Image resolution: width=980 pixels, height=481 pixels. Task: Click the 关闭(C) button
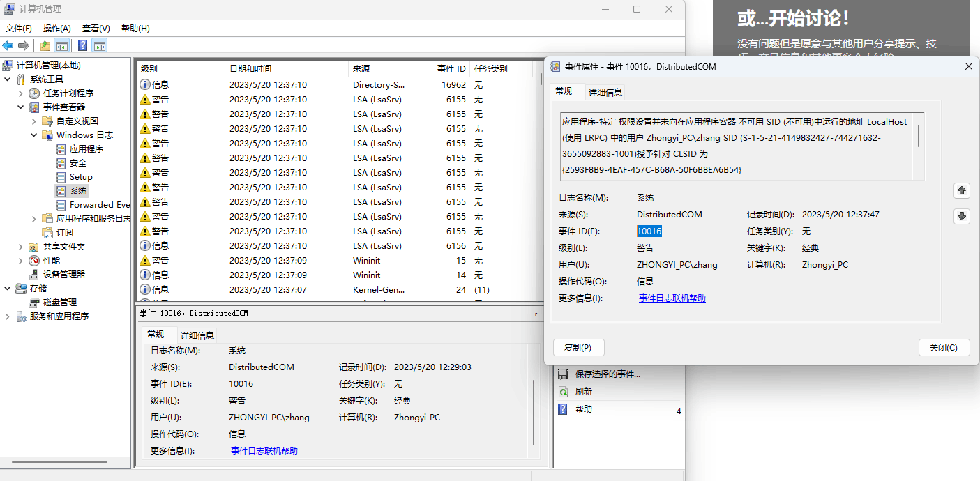[x=944, y=347]
